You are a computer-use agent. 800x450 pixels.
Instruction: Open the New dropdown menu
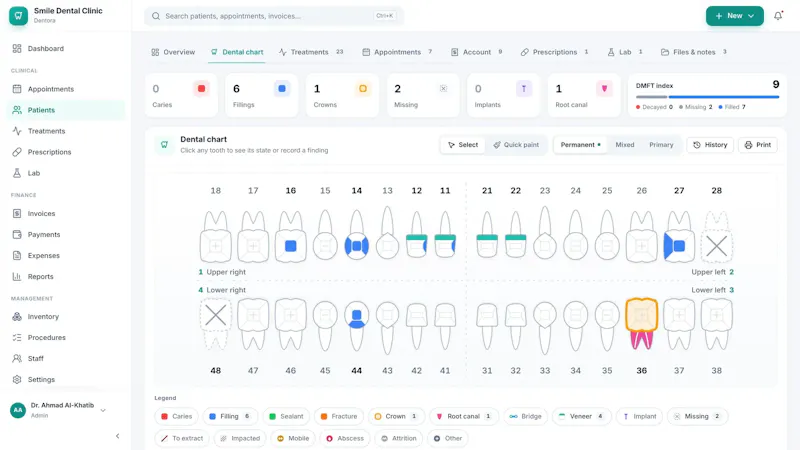coord(734,16)
